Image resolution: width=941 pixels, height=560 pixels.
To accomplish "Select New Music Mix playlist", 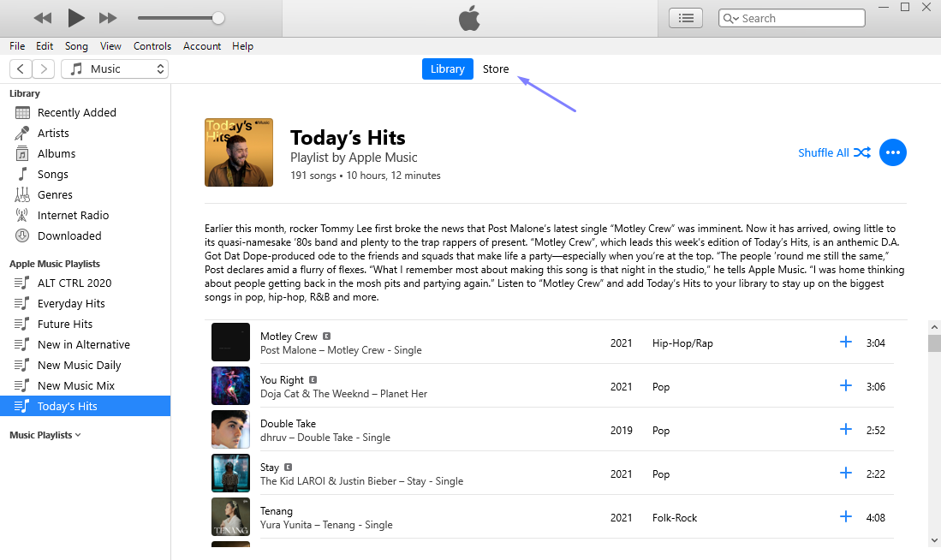I will click(x=75, y=385).
